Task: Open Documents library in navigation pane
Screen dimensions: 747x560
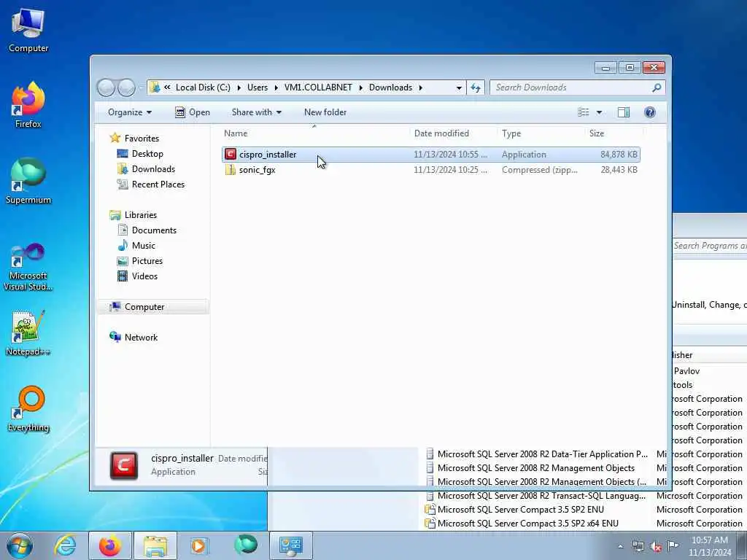Action: (x=154, y=230)
